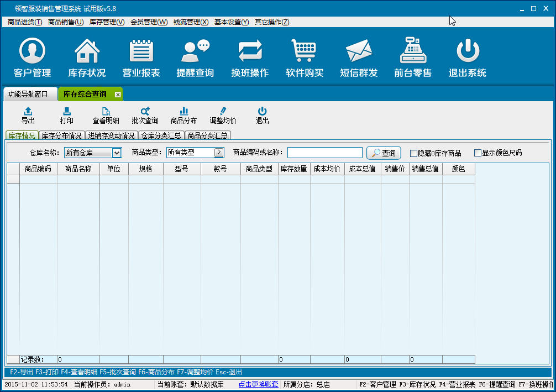Switch to 功能导航窗口 tab
The image size is (556, 392).
(30, 94)
